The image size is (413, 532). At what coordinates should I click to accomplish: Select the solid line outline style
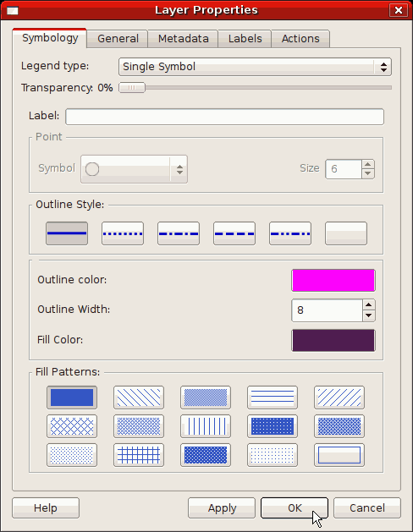pyautogui.click(x=67, y=233)
